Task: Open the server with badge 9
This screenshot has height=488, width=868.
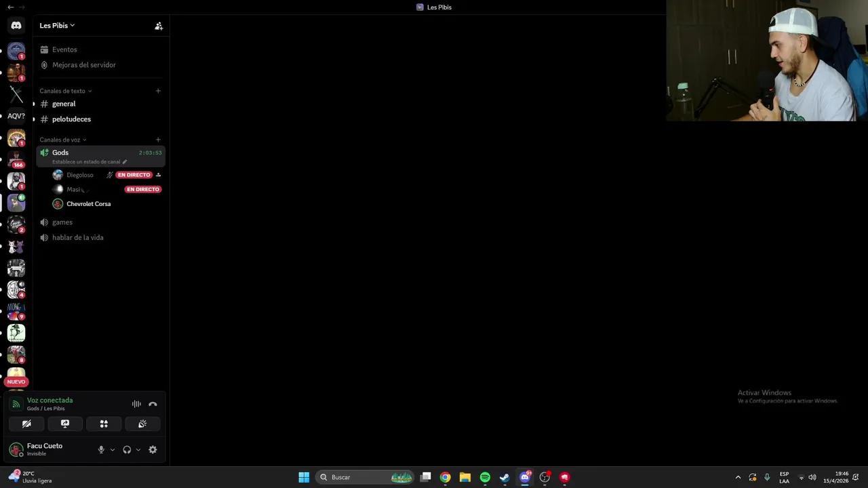Action: [x=16, y=311]
